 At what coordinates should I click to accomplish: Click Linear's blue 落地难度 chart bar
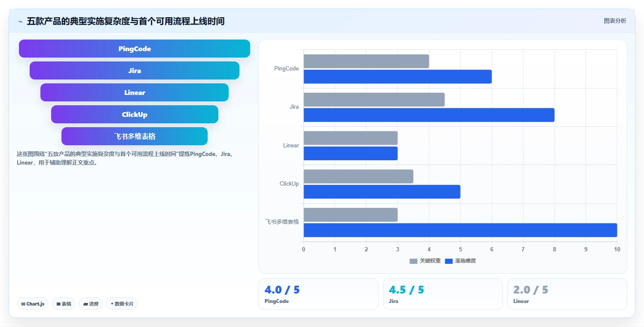pyautogui.click(x=350, y=153)
